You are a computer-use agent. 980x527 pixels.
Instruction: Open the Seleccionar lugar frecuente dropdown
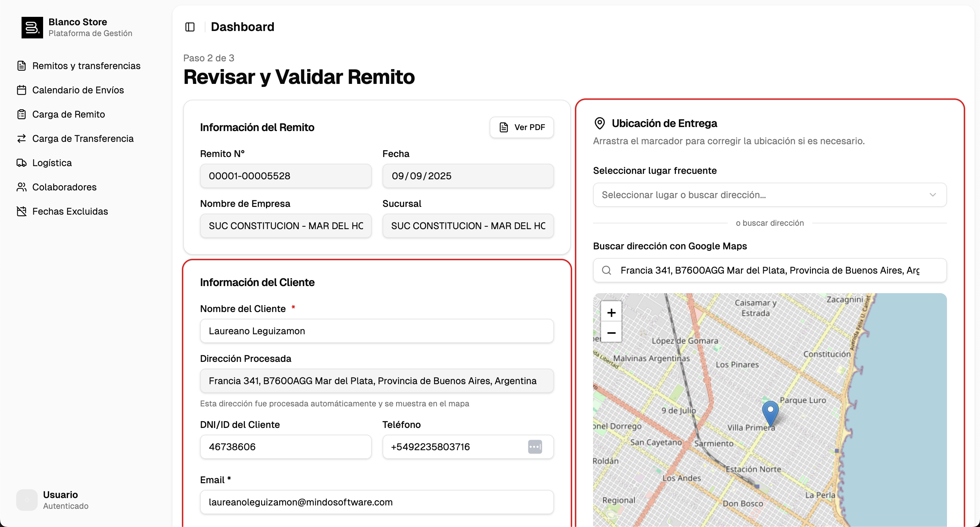point(761,195)
